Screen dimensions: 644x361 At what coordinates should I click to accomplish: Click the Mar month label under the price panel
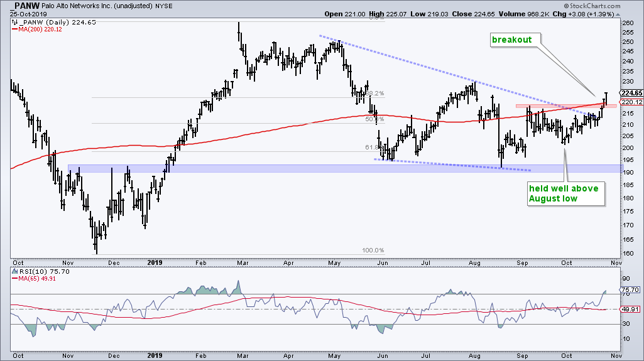243,263
